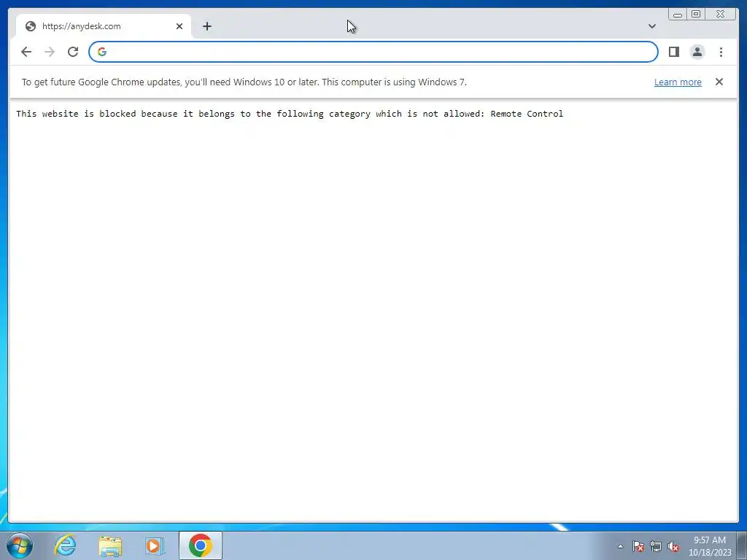Launch Internet Explorer from taskbar
The width and height of the screenshot is (747, 560).
65,545
